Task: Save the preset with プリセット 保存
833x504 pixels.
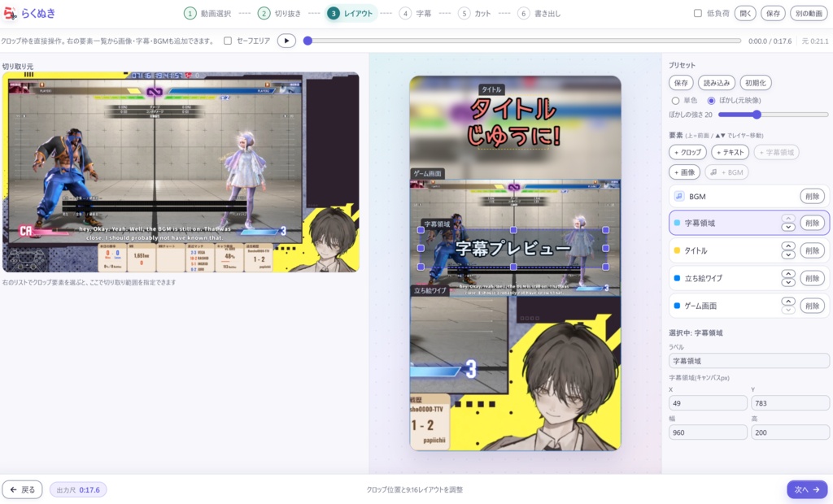Action: (681, 83)
